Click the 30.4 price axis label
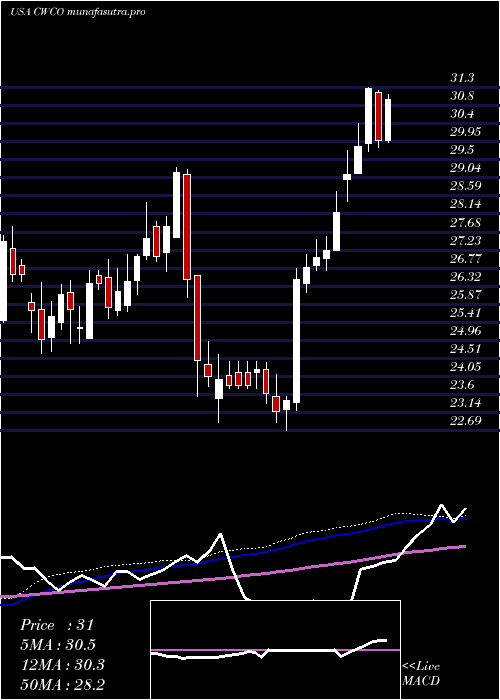Viewport: 500px width, 700px height. coord(462,114)
